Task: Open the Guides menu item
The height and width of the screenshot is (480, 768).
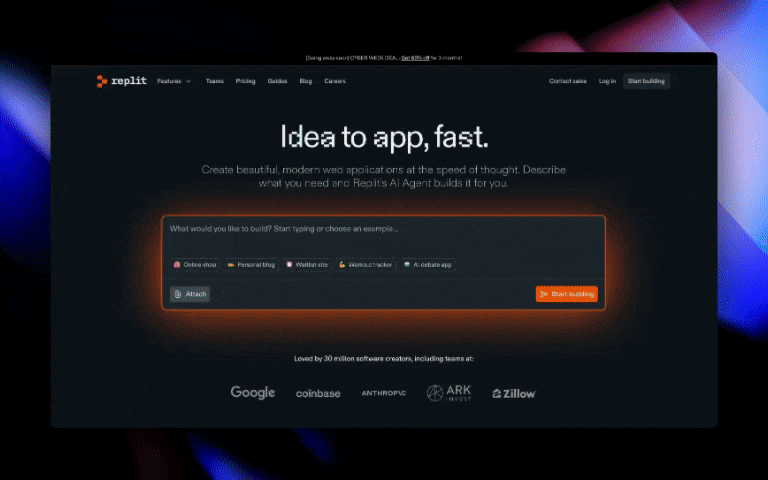Action: pyautogui.click(x=277, y=81)
